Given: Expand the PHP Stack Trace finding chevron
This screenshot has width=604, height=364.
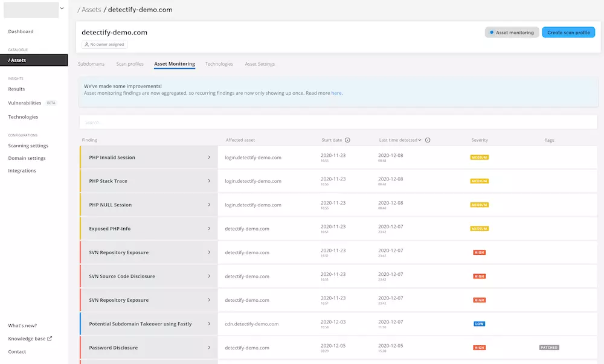Looking at the screenshot, I should pos(209,181).
